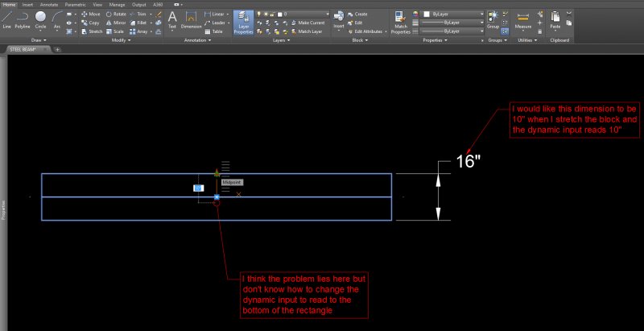Click the new drawing tab plus button

(57, 49)
